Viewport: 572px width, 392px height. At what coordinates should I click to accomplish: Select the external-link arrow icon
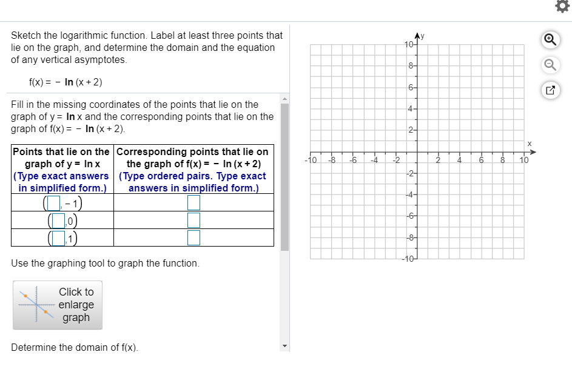[550, 90]
